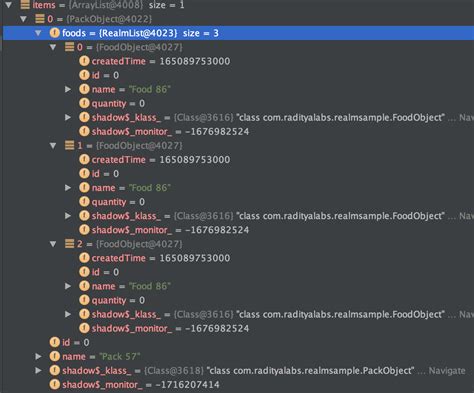Expand shadow$_klass_ under FoodObject 2

pyautogui.click(x=68, y=314)
